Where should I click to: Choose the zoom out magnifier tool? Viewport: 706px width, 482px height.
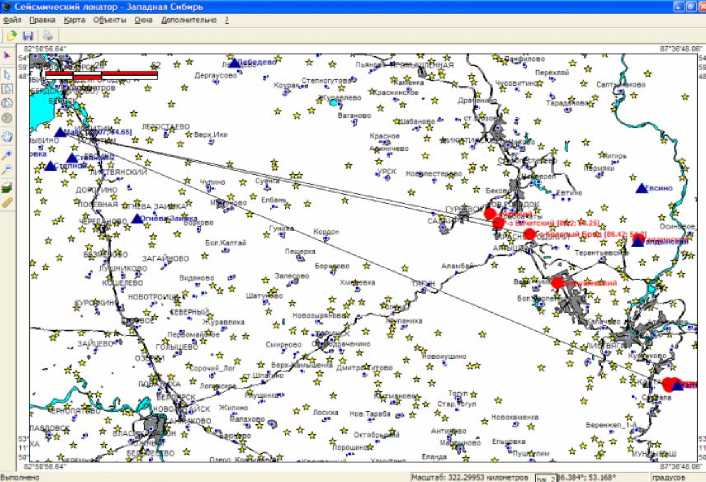[x=7, y=170]
